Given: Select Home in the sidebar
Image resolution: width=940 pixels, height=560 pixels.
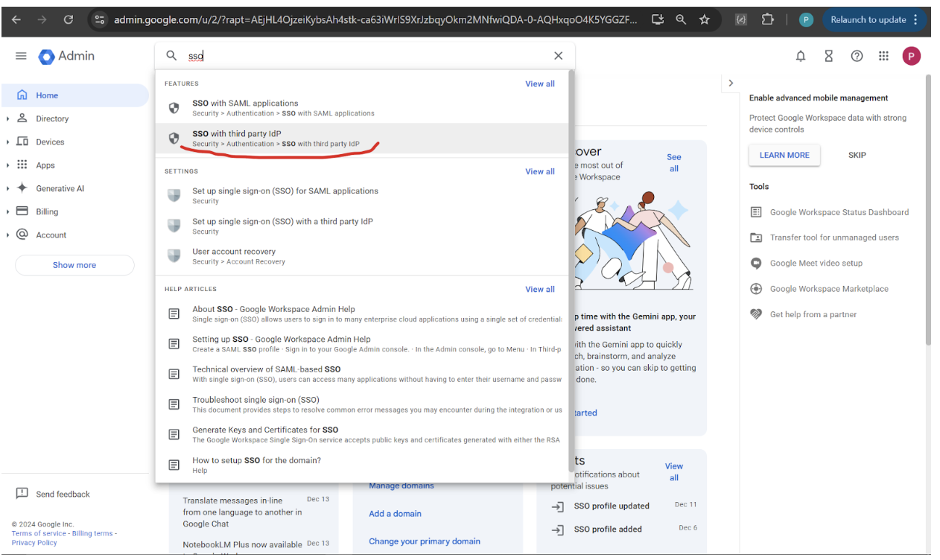Looking at the screenshot, I should (x=74, y=95).
